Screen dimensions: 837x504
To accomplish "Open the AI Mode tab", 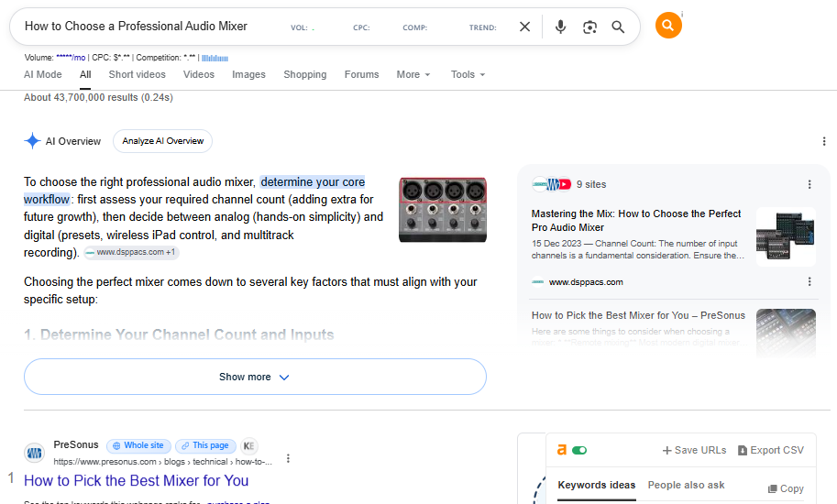I will [x=43, y=74].
